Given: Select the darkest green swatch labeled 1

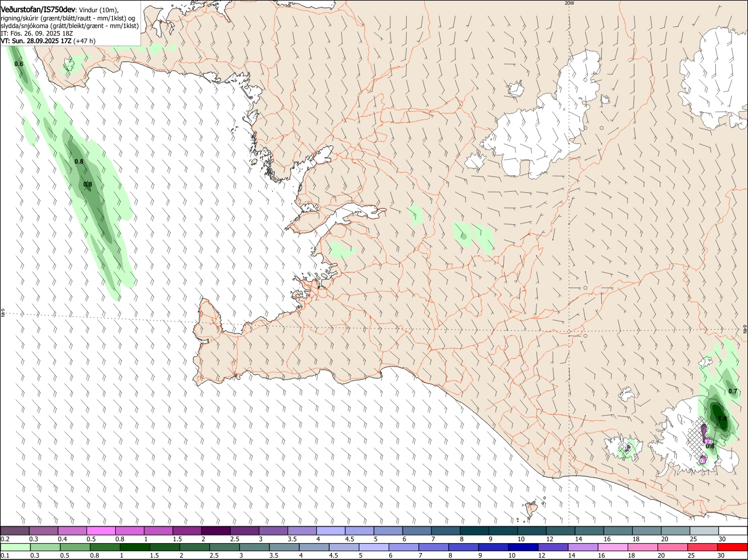Looking at the screenshot, I should pos(134,547).
